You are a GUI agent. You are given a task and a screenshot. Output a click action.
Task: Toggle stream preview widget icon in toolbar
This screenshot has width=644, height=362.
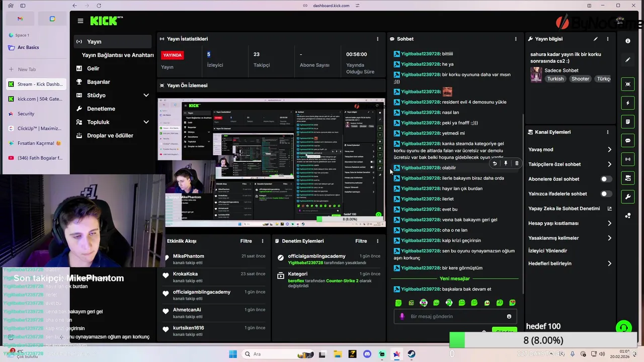point(628,84)
